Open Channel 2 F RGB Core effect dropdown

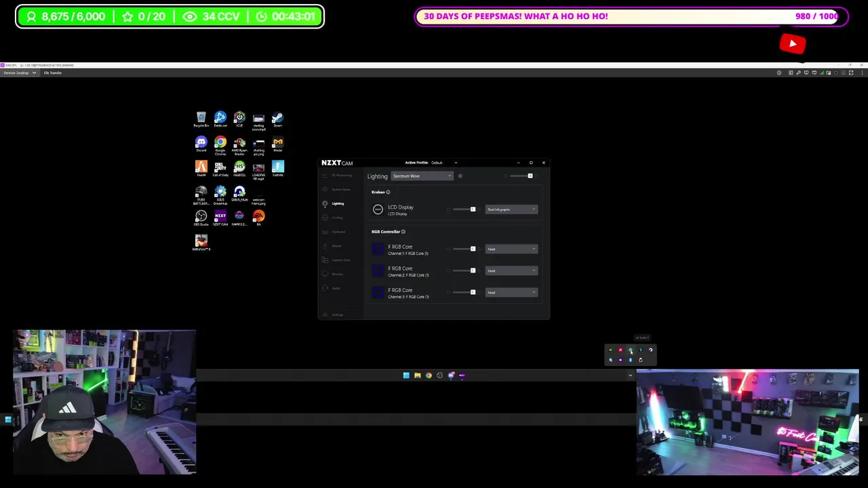(511, 271)
